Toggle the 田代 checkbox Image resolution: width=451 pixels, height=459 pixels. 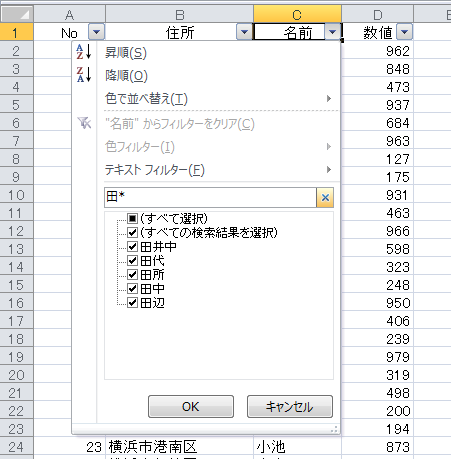coord(132,261)
